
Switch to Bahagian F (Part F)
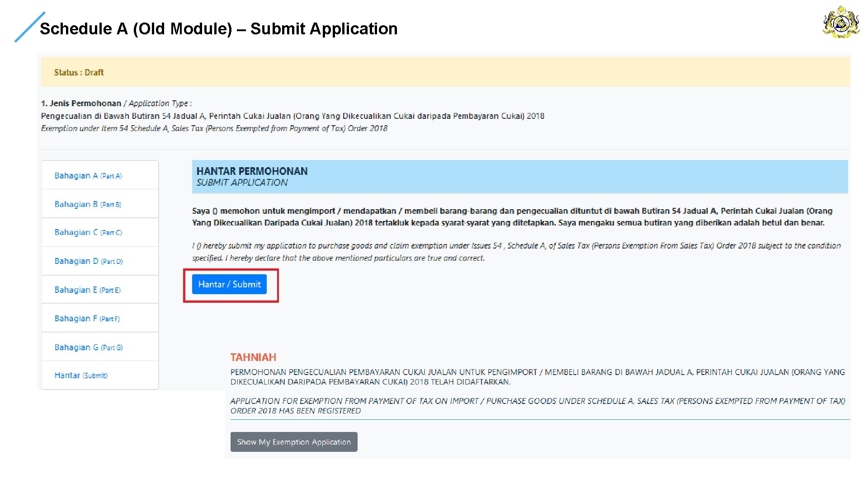(87, 319)
